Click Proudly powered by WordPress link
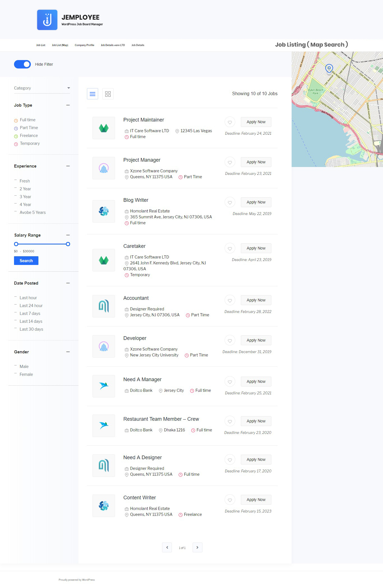 [77, 580]
